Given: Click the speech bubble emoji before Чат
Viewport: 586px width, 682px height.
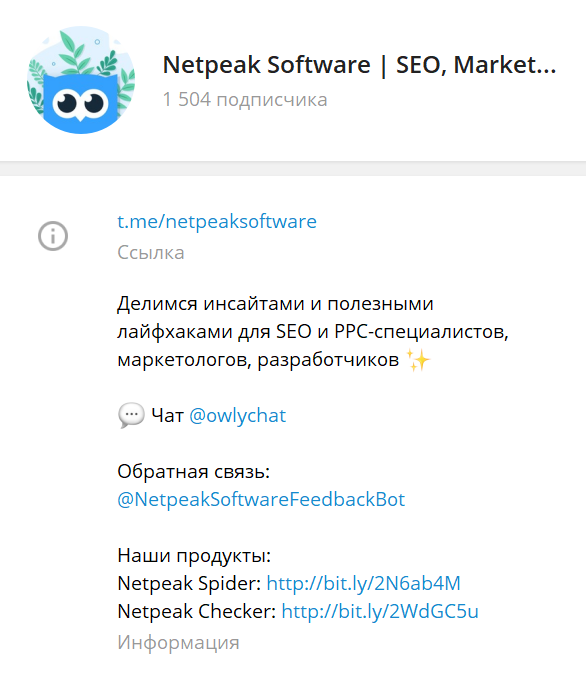Looking at the screenshot, I should 131,415.
